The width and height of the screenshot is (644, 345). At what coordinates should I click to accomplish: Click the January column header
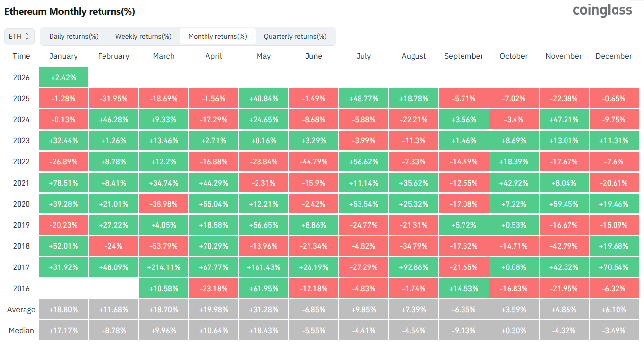pos(64,56)
